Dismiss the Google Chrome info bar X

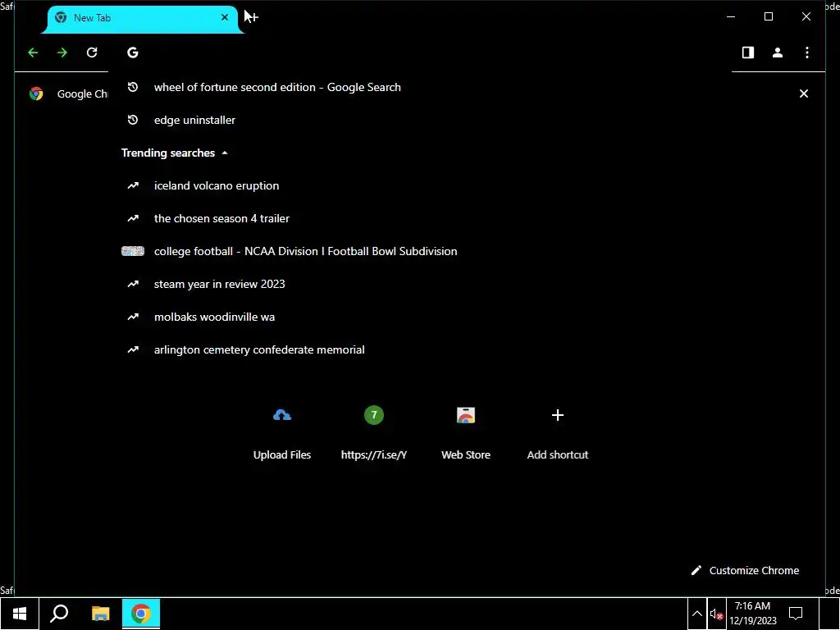pyautogui.click(x=804, y=94)
